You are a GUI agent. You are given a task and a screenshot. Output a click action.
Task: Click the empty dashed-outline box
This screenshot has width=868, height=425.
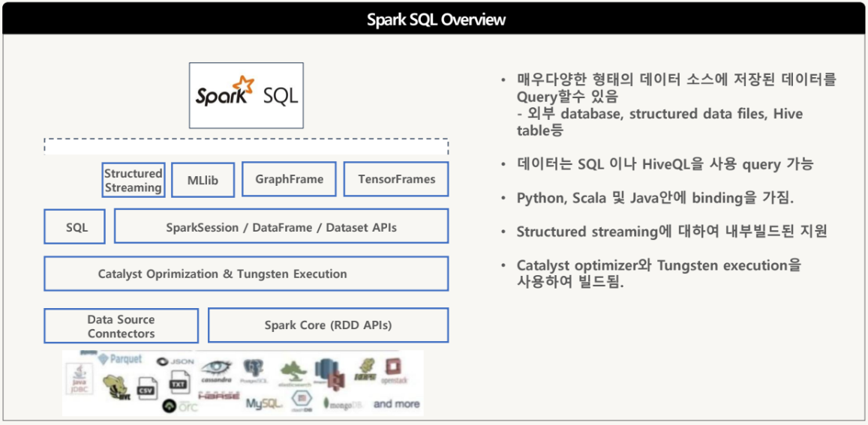[246, 147]
